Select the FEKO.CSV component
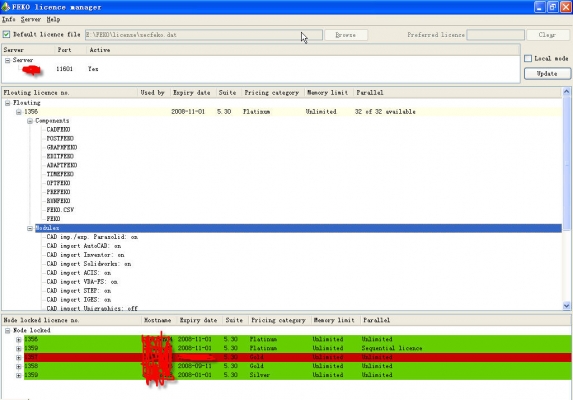Viewport: 573px width, 400px height. (x=60, y=210)
